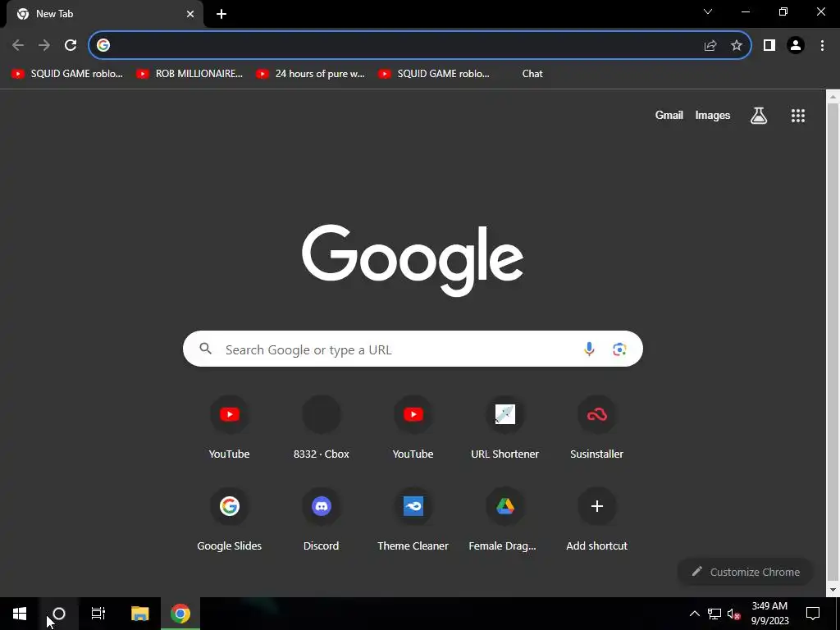Open 24 hours of pure w... bookmark
Viewport: 840px width, 630px height.
pos(311,74)
